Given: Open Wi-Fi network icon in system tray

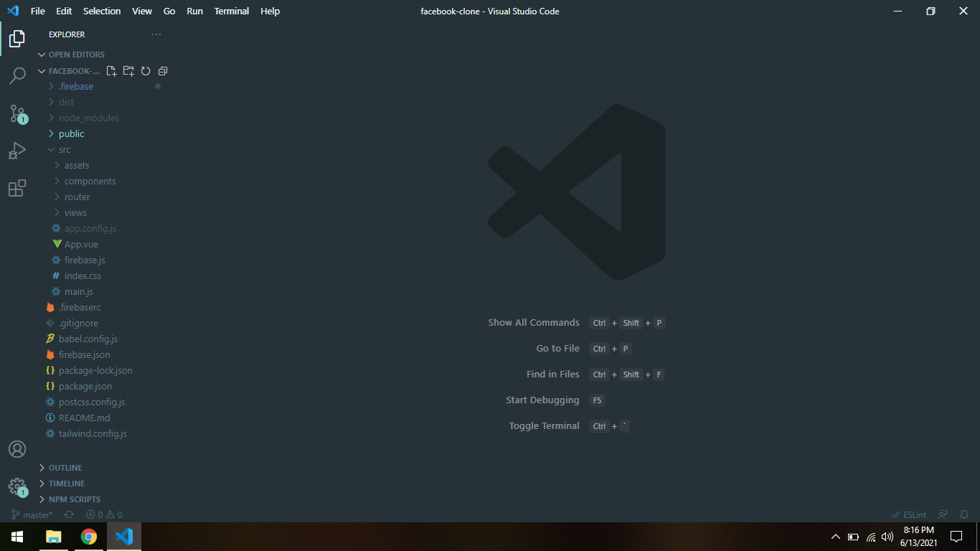Looking at the screenshot, I should (871, 537).
